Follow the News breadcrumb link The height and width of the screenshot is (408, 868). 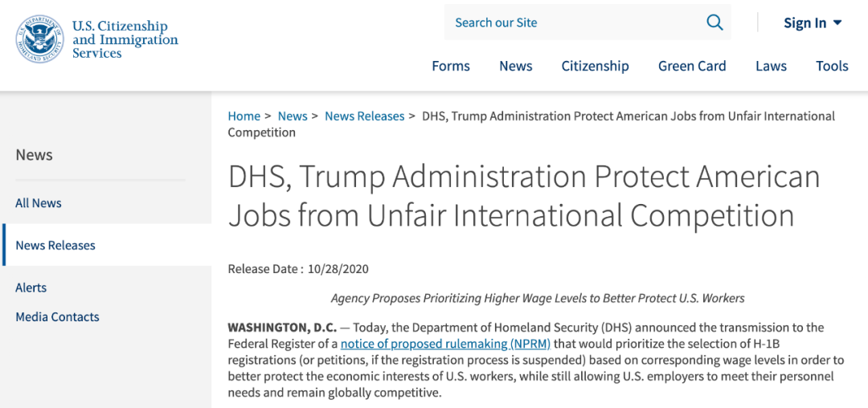(x=293, y=116)
